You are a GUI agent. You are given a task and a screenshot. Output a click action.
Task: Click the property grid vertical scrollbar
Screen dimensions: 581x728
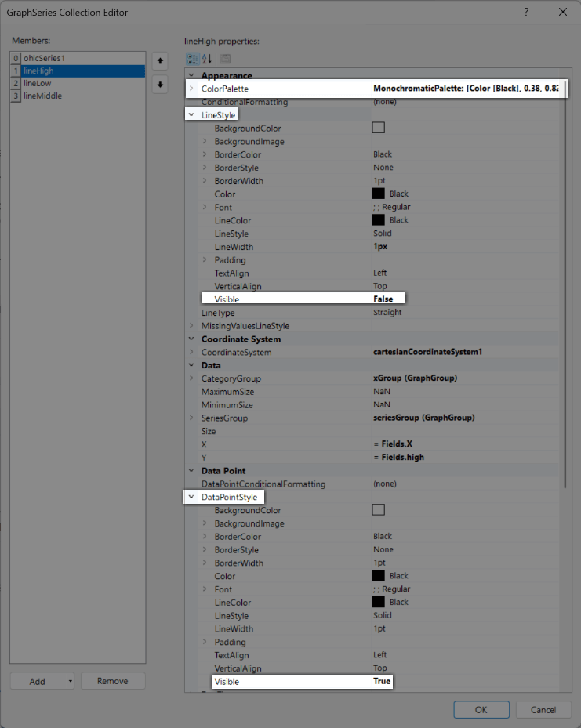click(x=565, y=283)
